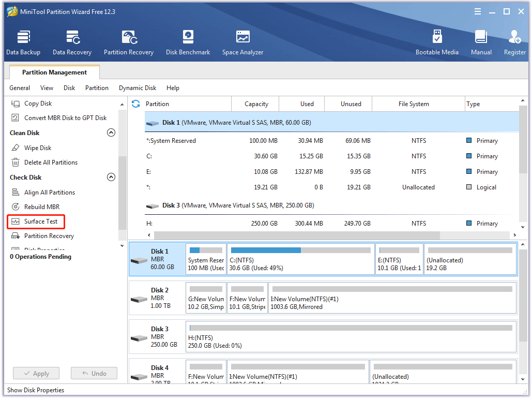
Task: Click the Undo button
Action: pos(94,373)
